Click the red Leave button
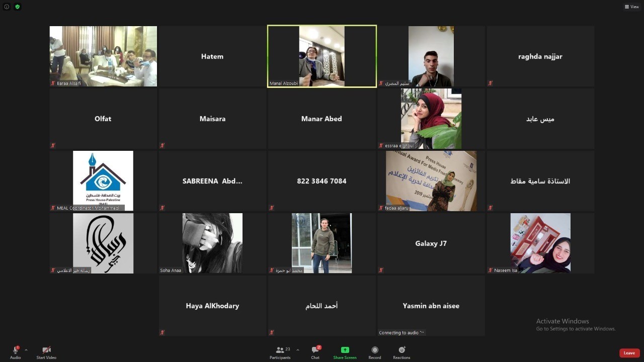Viewport: 644px width, 362px height. (x=629, y=353)
